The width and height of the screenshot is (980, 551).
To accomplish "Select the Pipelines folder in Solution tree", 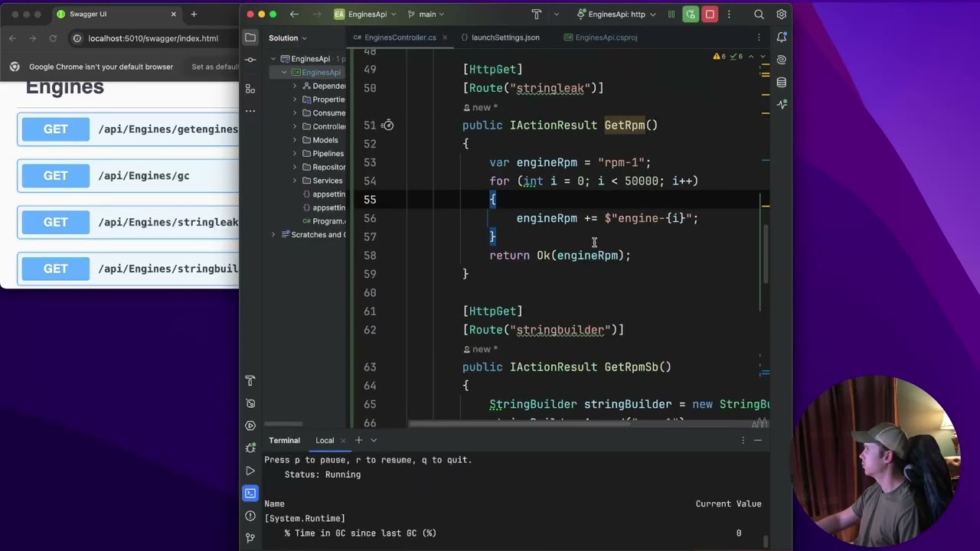I will [322, 153].
